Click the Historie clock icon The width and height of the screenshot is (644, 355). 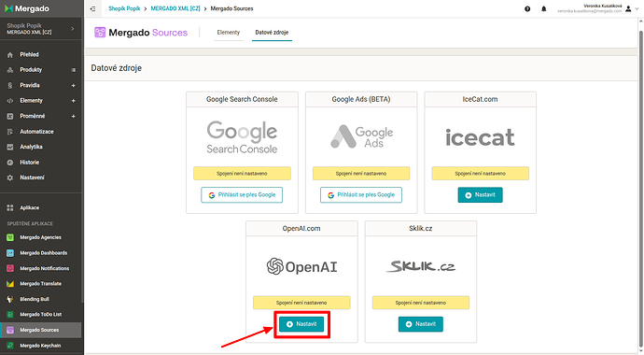tap(10, 163)
